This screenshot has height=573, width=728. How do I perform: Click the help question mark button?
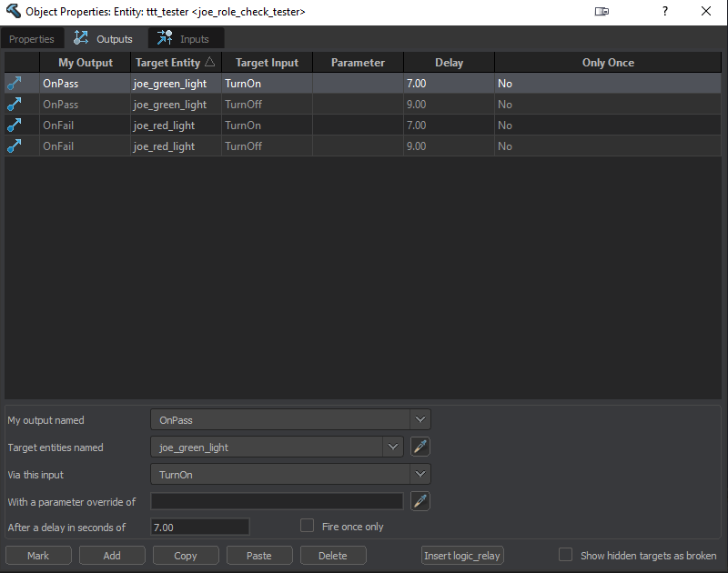(664, 12)
